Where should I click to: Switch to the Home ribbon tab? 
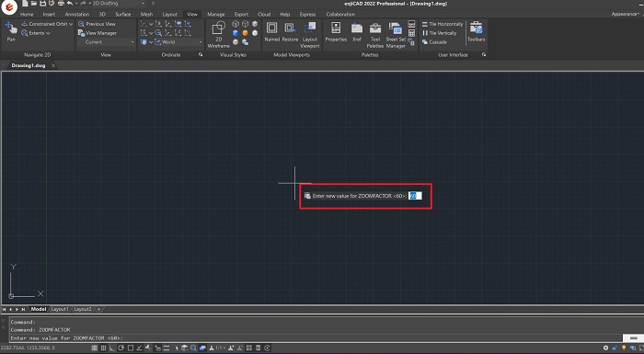[x=27, y=14]
